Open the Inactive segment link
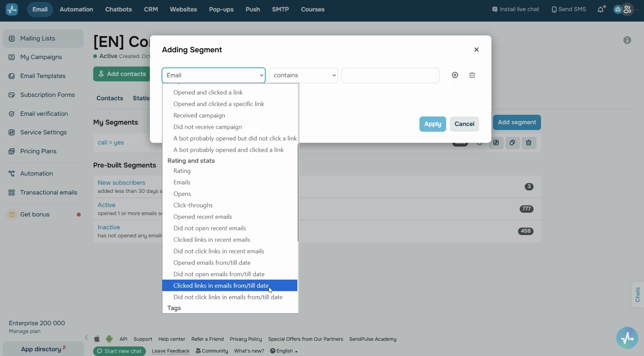644x356 pixels. (109, 227)
